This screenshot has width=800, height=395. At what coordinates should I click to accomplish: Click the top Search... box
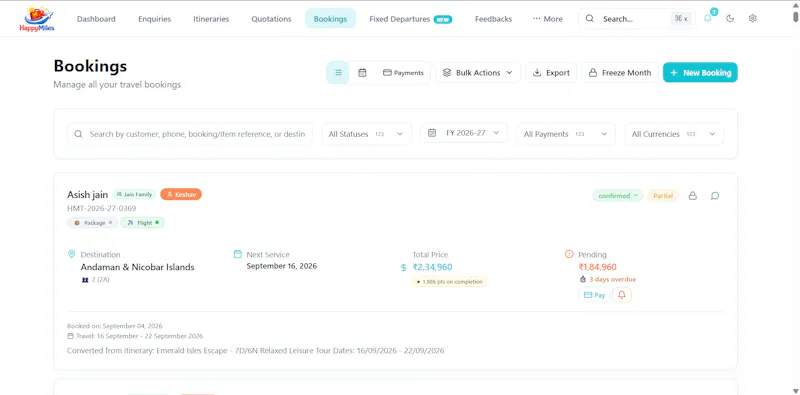click(637, 18)
